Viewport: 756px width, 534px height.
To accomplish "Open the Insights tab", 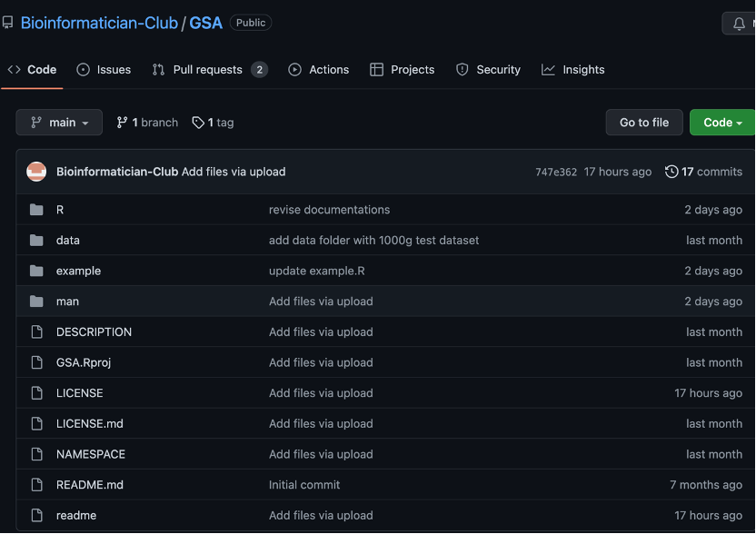I will point(573,70).
